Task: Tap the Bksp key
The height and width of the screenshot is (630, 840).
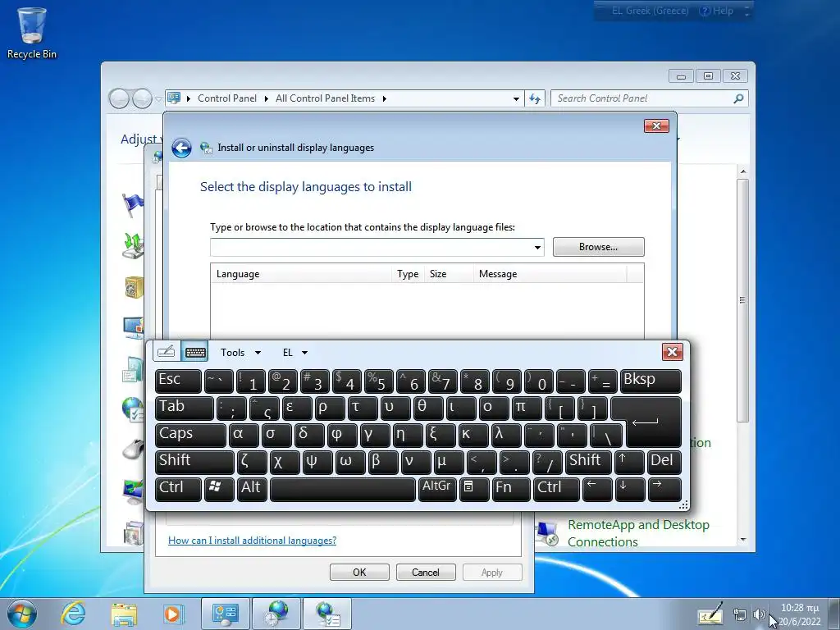Action: point(651,381)
